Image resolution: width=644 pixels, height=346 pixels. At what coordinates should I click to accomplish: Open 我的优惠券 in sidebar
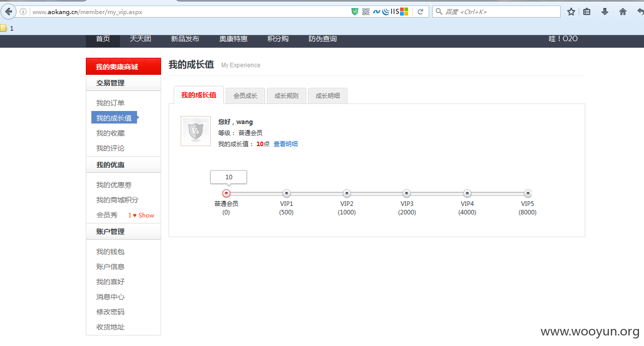coord(114,185)
